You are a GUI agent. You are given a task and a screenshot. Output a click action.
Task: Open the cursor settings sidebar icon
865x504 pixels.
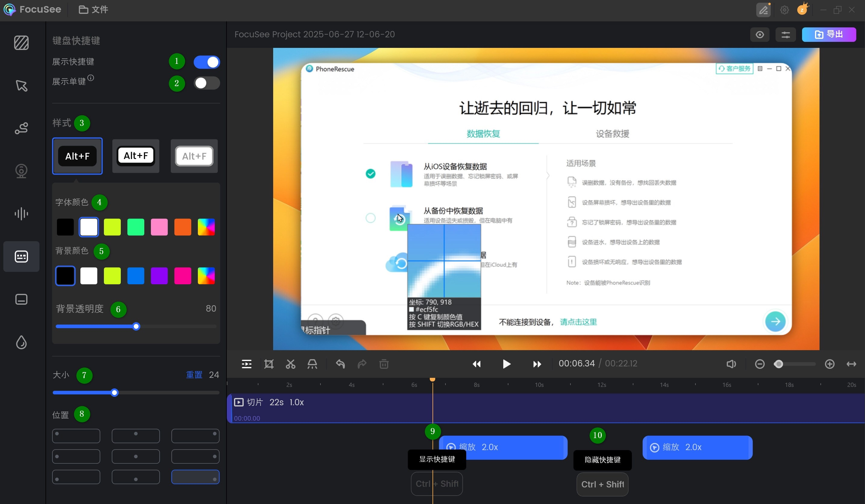pyautogui.click(x=21, y=86)
